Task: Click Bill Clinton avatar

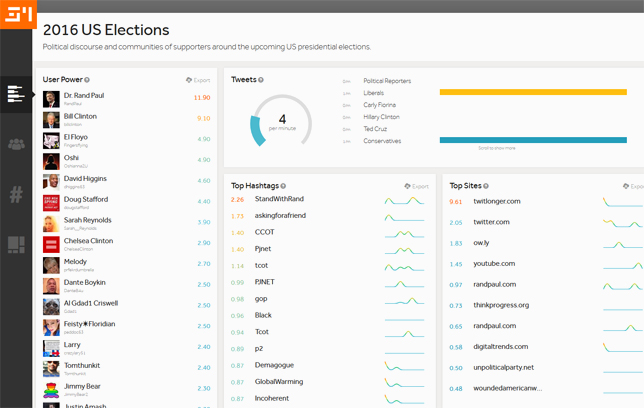Action: (x=51, y=120)
